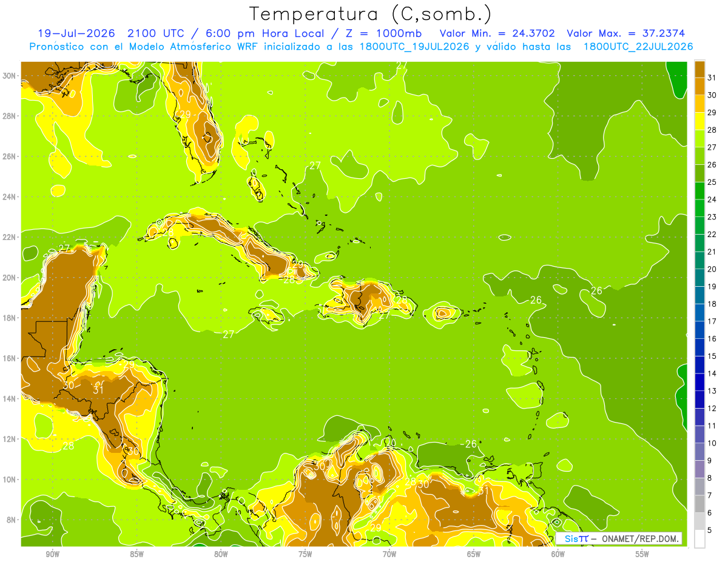The height and width of the screenshot is (562, 728).
Task: Select the yellow swatch between 28 and 29
Action: (x=699, y=121)
